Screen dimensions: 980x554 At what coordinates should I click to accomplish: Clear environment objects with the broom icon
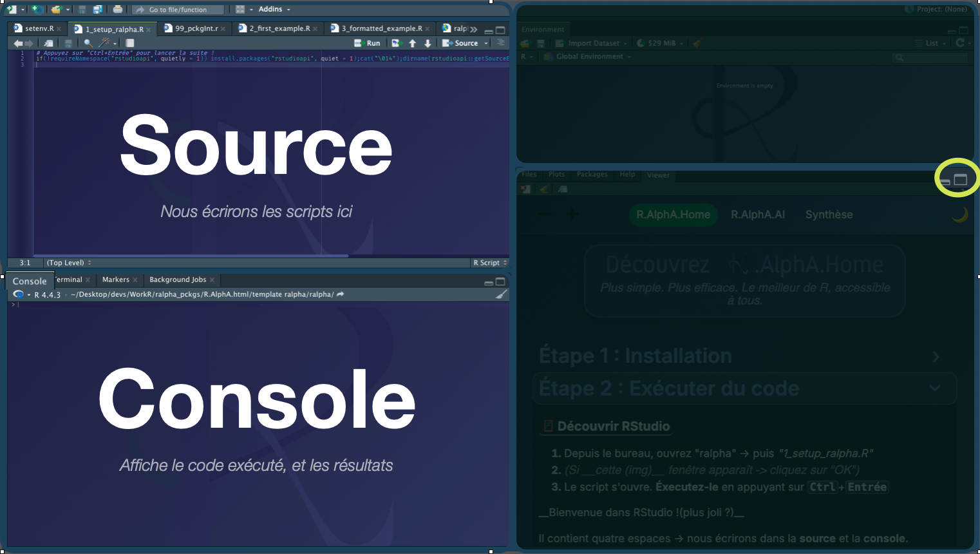697,43
